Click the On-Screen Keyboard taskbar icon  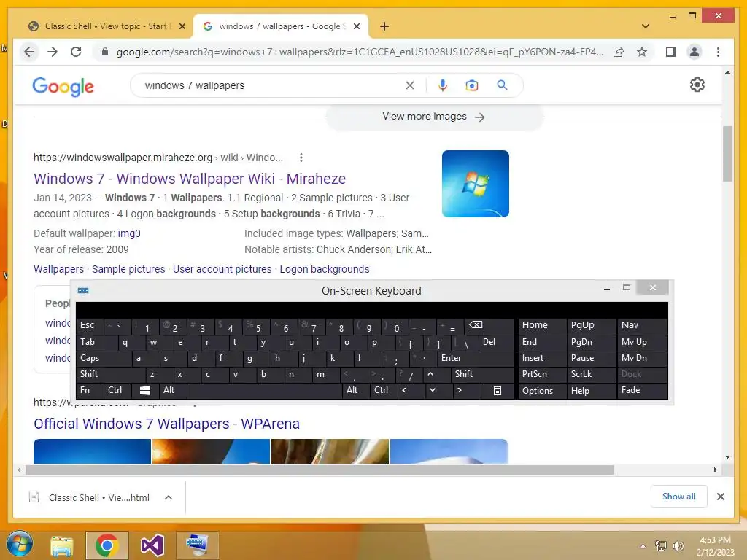[x=197, y=545]
